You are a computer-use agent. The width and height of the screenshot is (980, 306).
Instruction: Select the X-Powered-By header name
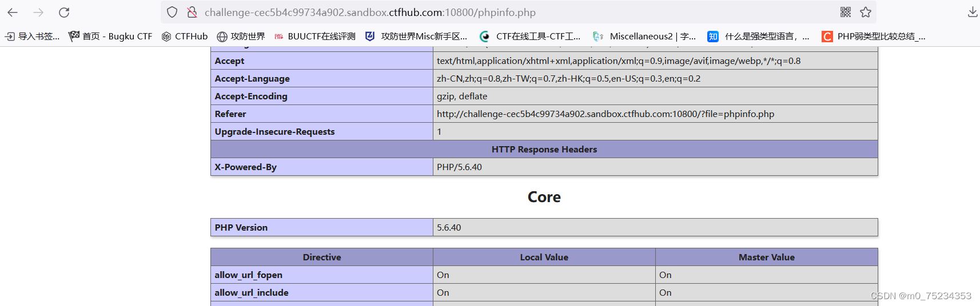point(245,167)
